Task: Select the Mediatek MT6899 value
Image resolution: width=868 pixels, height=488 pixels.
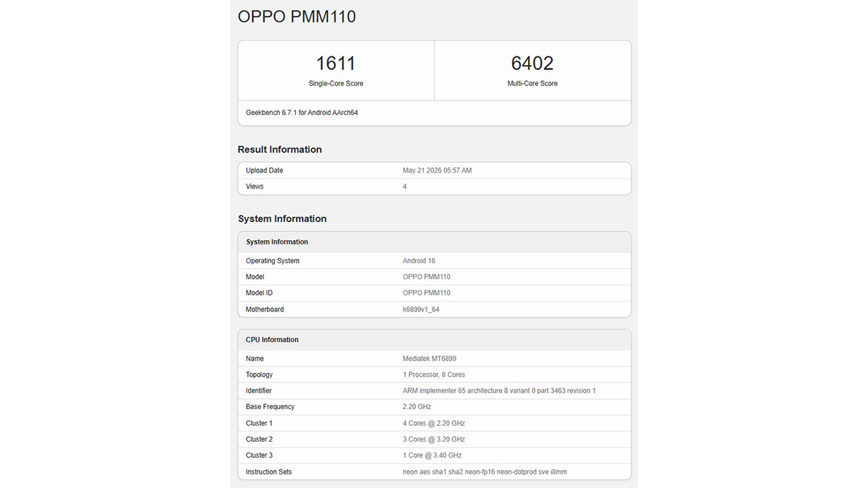Action: coord(430,359)
